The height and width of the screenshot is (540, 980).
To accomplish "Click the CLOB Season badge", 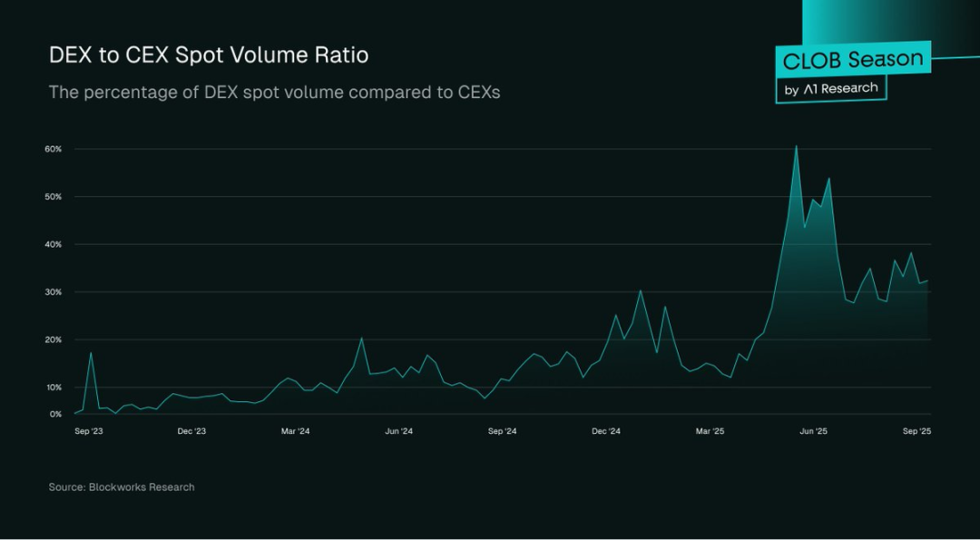I will (x=853, y=61).
